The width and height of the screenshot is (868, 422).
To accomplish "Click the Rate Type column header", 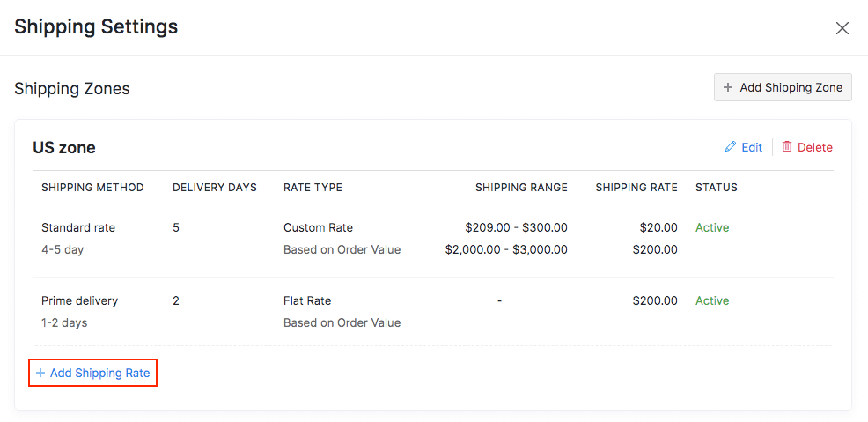I will click(313, 188).
